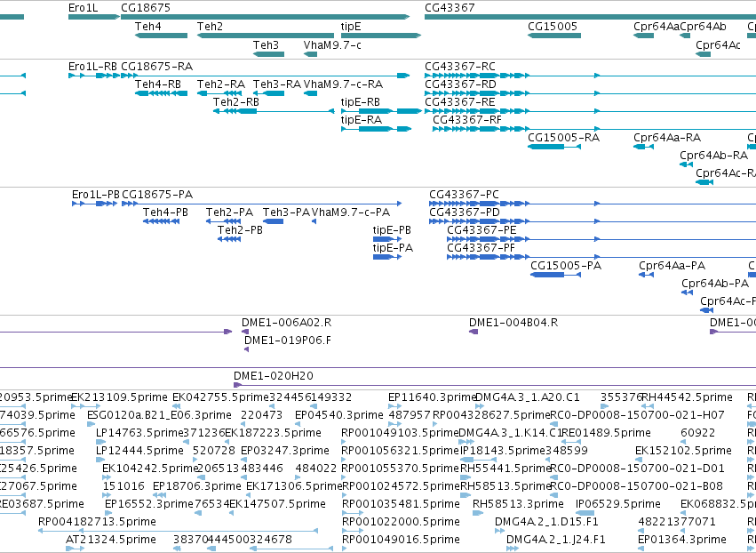Click transcript CG43367-RD label
The width and height of the screenshot is (756, 553).
(460, 84)
